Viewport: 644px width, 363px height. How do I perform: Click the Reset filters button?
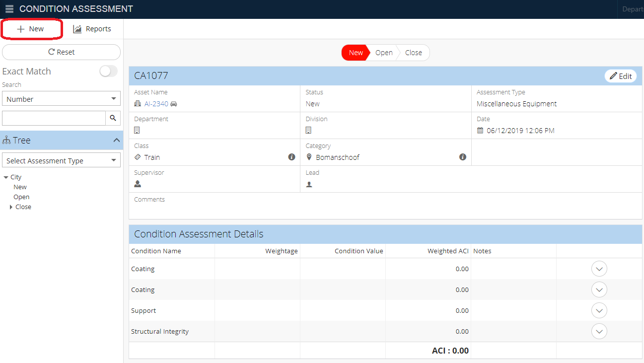[x=62, y=52]
